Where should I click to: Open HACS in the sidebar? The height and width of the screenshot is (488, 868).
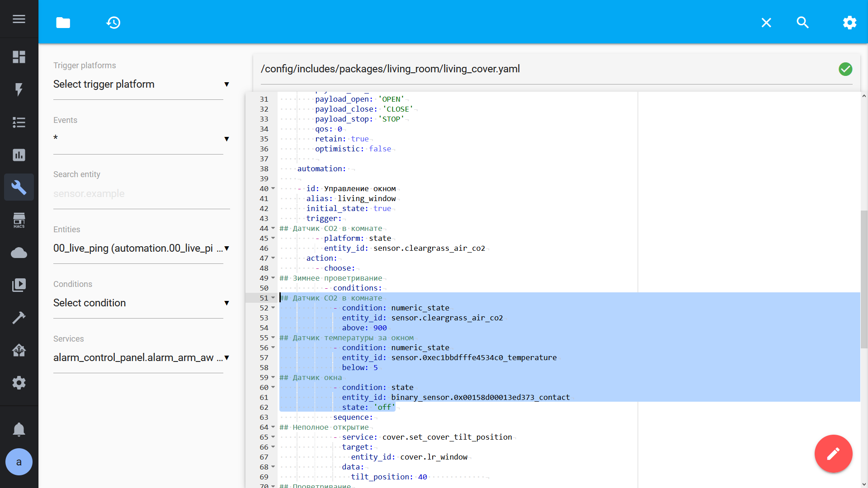[19, 220]
